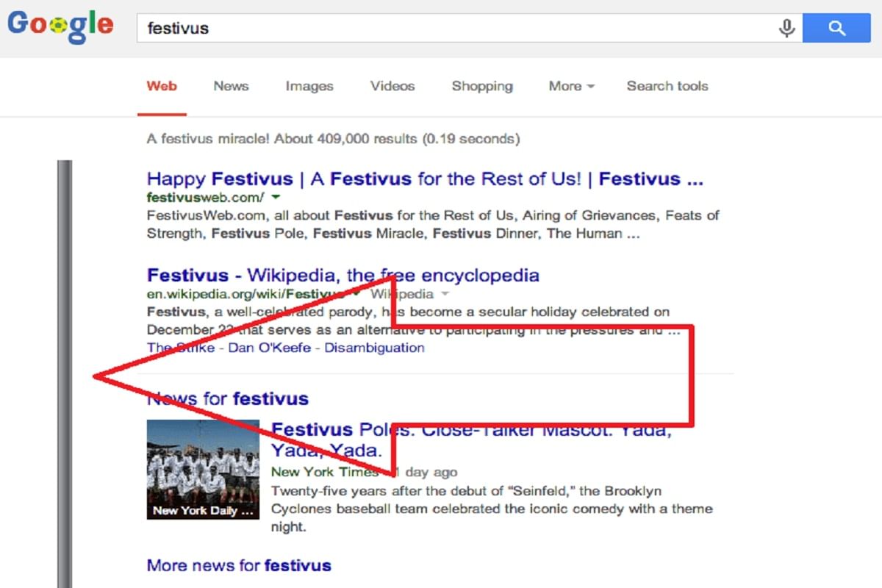The height and width of the screenshot is (588, 882).
Task: Switch to the Images tab
Action: [309, 86]
